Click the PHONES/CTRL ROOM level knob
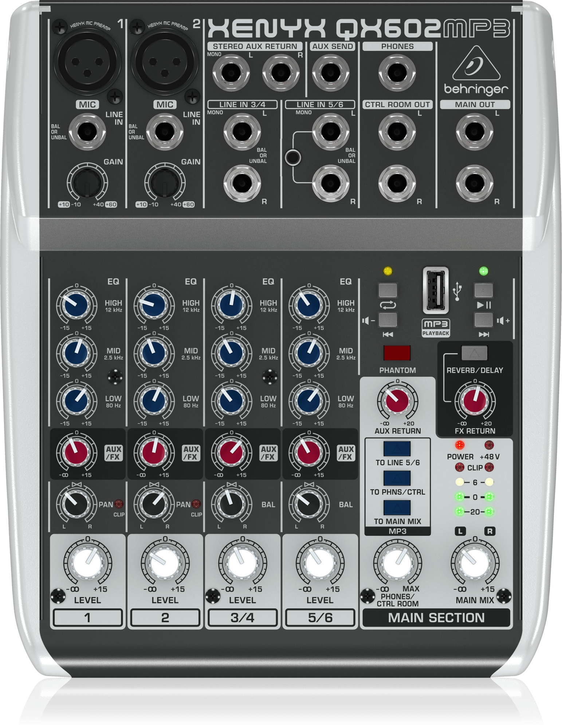 tap(397, 562)
